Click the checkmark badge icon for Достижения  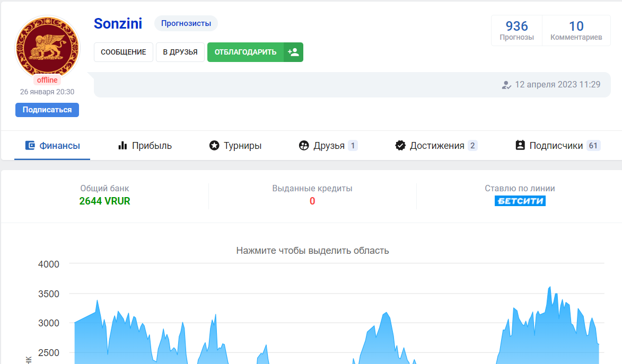coord(400,145)
